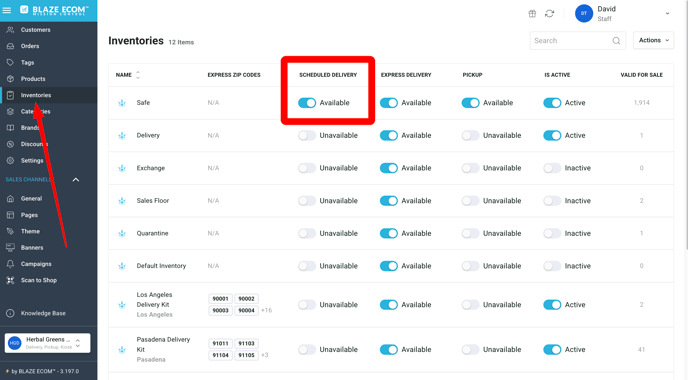
Task: Click the DT user avatar
Action: (584, 14)
